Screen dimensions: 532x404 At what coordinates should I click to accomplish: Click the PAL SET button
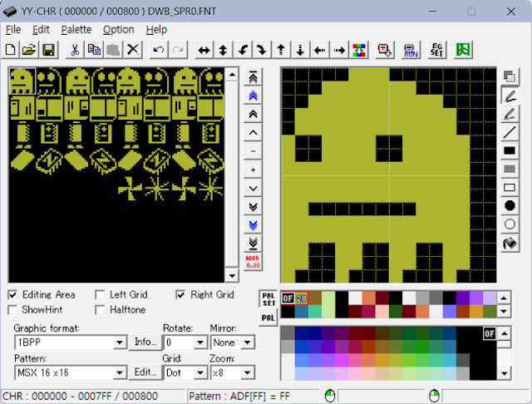click(268, 299)
